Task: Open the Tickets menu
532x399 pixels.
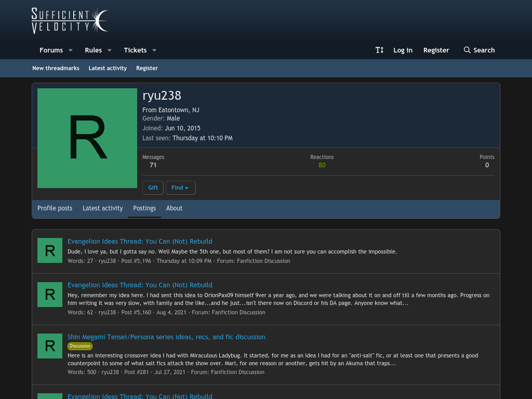Action: click(135, 50)
